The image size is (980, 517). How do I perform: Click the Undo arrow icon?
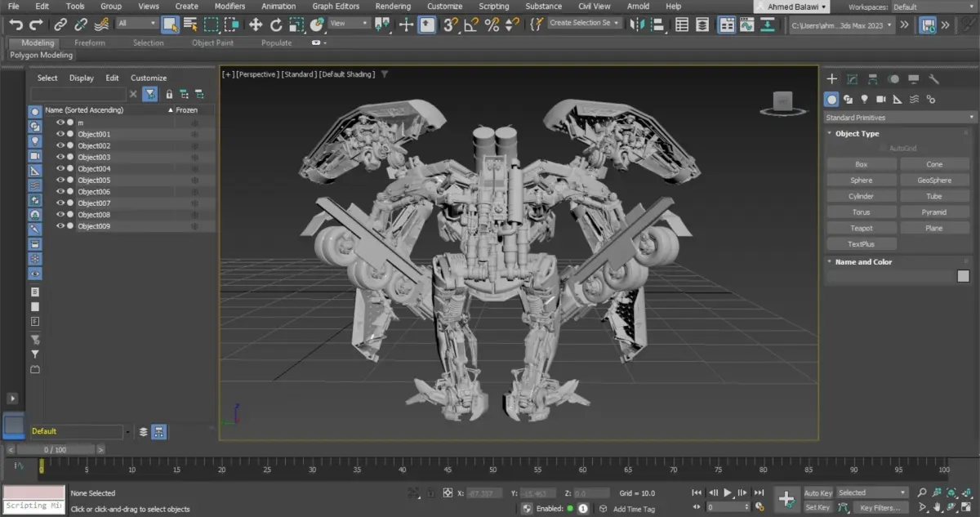point(16,25)
